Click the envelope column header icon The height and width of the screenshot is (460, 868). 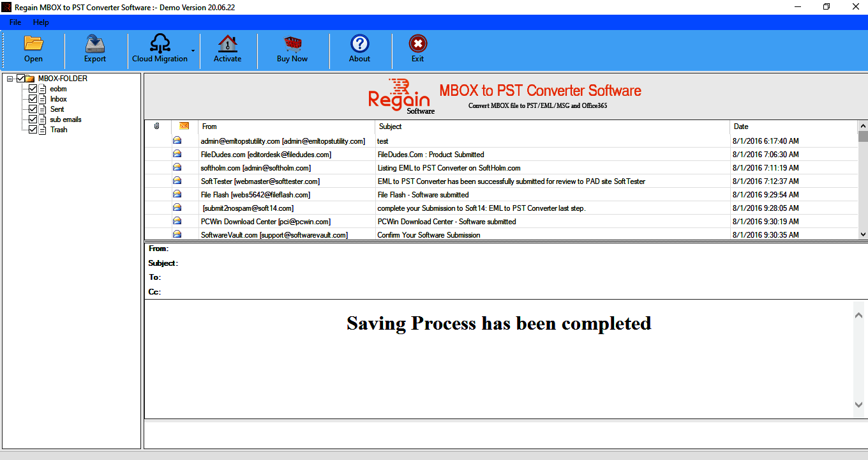184,126
